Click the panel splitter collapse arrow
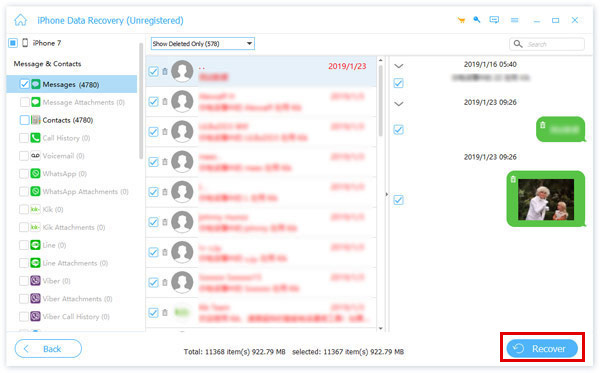The image size is (600, 373). pos(386,194)
